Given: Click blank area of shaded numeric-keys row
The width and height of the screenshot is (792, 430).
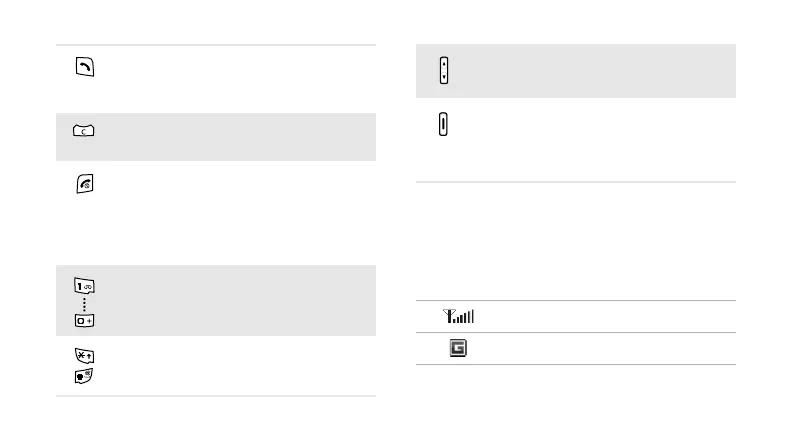Looking at the screenshot, I should (230, 300).
